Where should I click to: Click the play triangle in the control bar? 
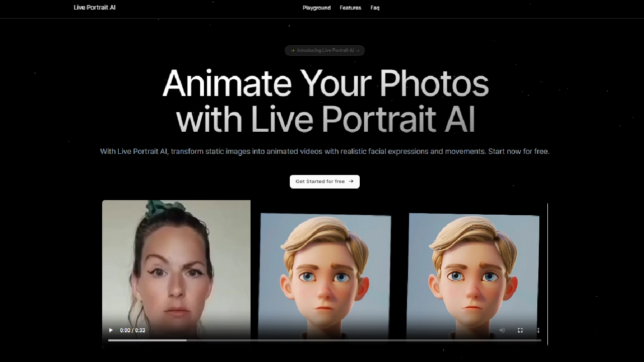tap(111, 330)
